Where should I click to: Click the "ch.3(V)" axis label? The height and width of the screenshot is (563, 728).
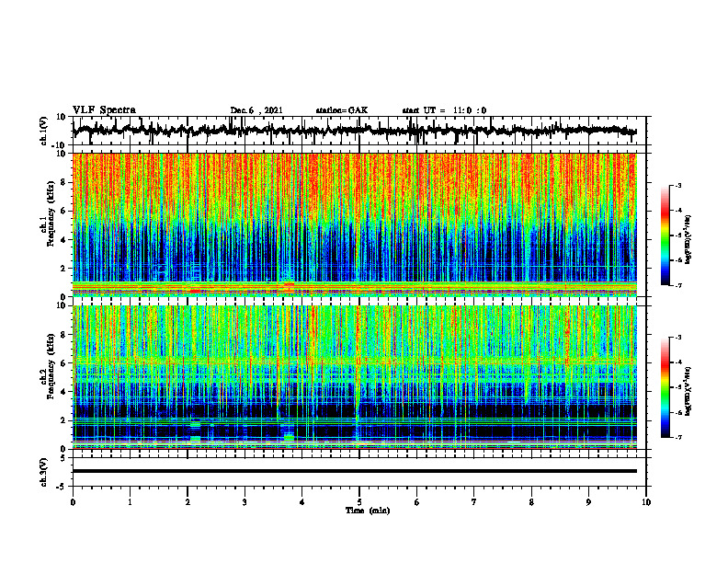point(44,472)
